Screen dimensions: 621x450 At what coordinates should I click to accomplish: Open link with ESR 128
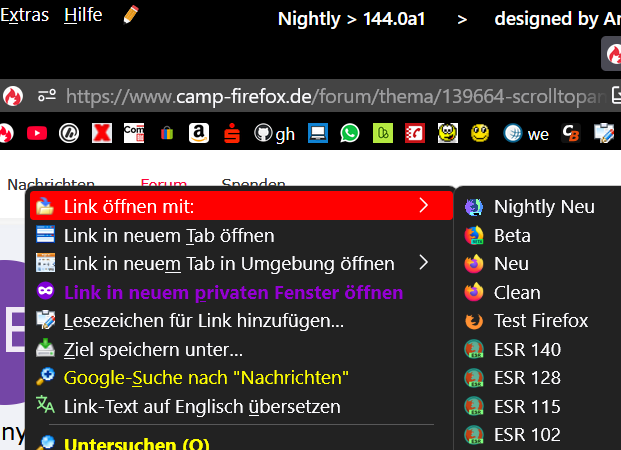point(539,378)
